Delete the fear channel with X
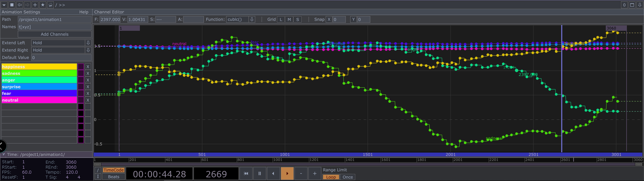The width and height of the screenshot is (644, 181). pos(88,93)
